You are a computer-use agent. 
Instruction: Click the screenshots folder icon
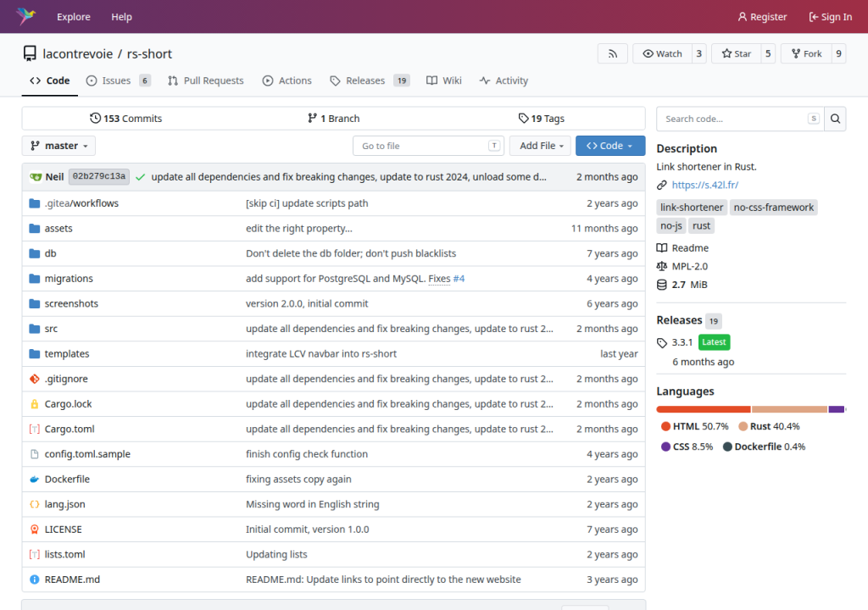(x=34, y=303)
